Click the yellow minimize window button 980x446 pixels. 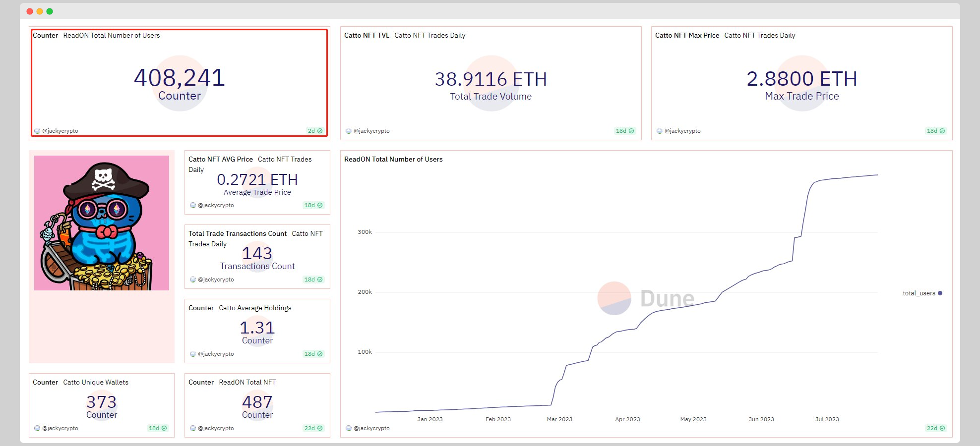(40, 11)
